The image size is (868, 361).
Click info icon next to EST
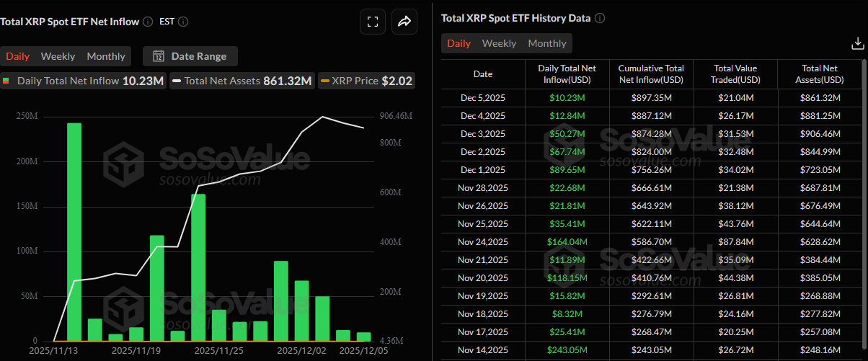click(183, 22)
